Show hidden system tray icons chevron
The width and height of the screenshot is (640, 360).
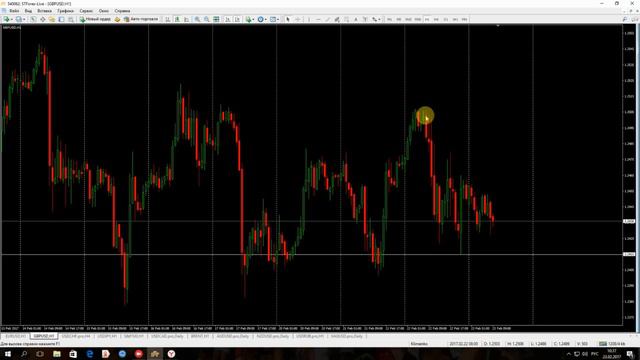coord(569,354)
